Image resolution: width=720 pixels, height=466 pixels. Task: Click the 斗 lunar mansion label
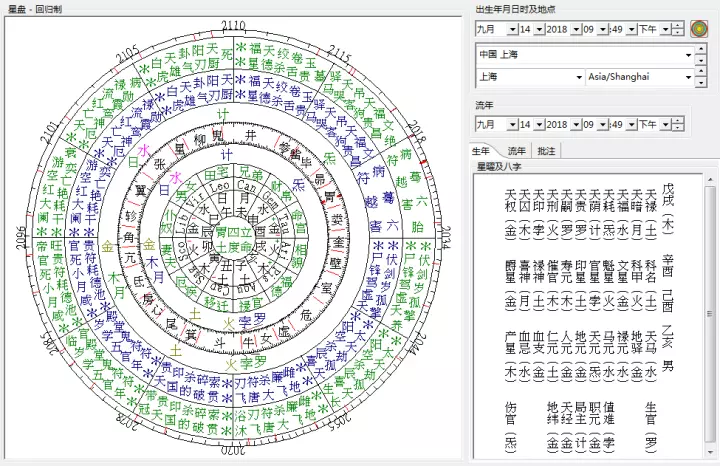[x=220, y=342]
